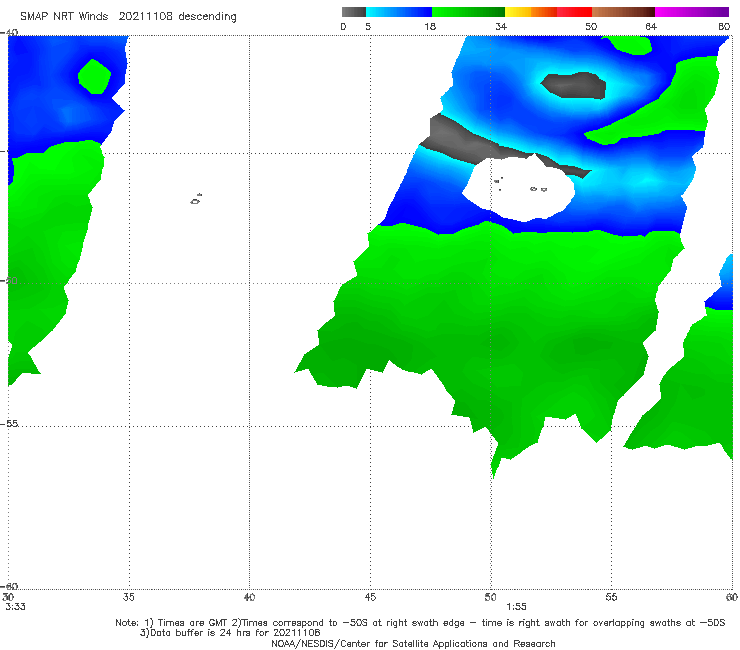The width and height of the screenshot is (740, 650).
Task: Click the brown segment of the color bar
Action: pos(623,12)
